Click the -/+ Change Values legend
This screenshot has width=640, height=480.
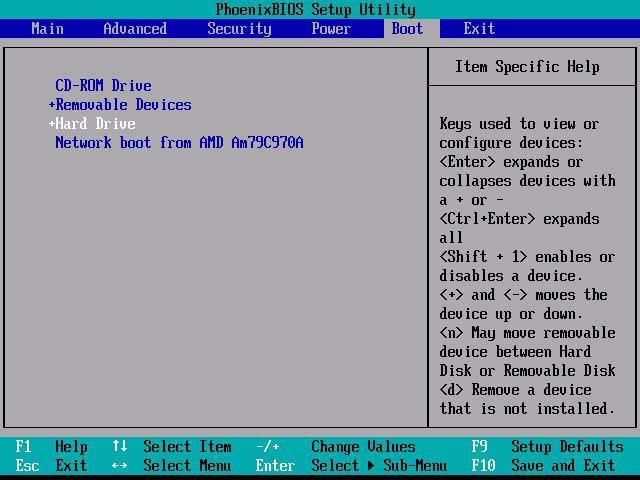click(x=336, y=447)
